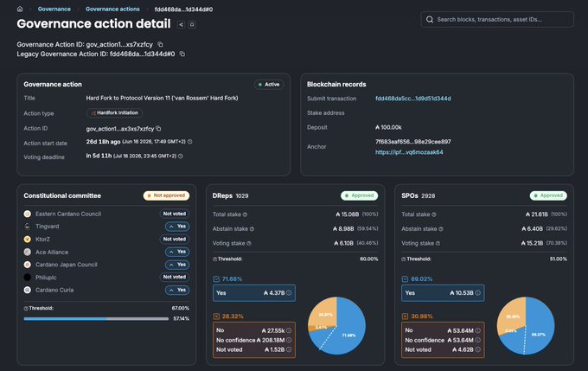Click Cardano Japan Council avatar icon
The width and height of the screenshot is (588, 371).
point(28,265)
